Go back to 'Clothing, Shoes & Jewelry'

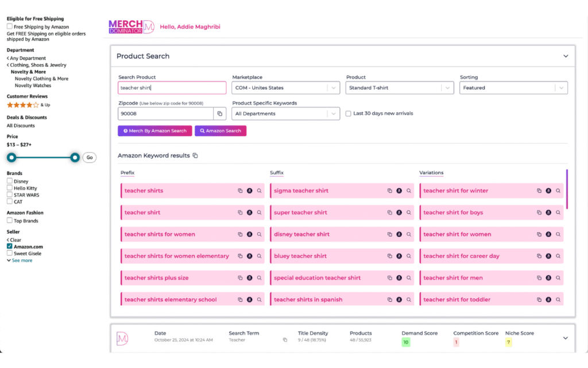pos(36,65)
